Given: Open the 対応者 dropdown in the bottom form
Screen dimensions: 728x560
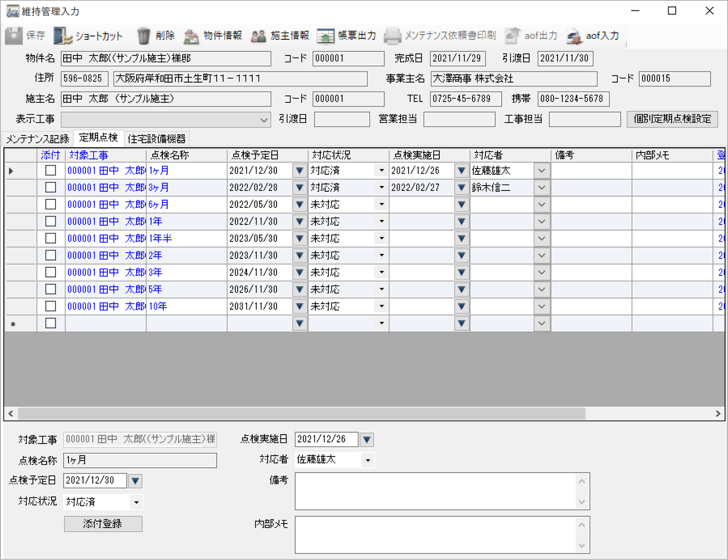Looking at the screenshot, I should (x=368, y=459).
